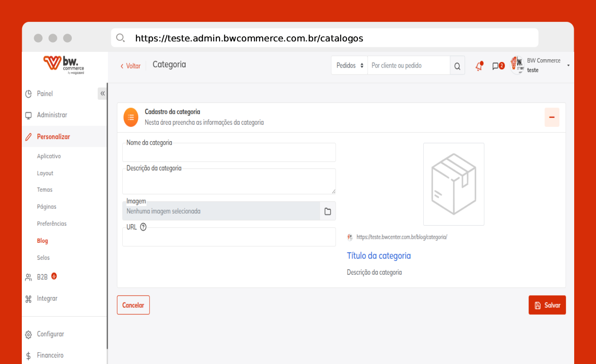
Task: Collapse the Cadastro da categoria panel
Action: [551, 118]
